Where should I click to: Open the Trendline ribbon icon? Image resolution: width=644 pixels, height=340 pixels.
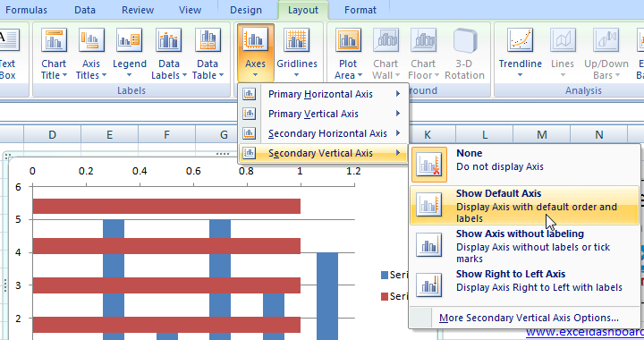(520, 54)
